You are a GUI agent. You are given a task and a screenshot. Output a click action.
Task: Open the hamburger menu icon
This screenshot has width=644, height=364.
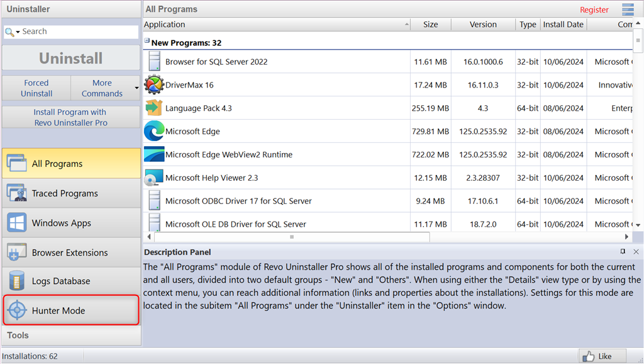[x=628, y=9]
